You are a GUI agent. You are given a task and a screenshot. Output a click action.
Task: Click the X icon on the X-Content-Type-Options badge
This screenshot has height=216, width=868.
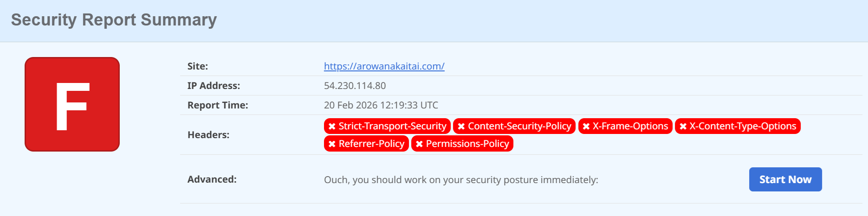coord(683,127)
